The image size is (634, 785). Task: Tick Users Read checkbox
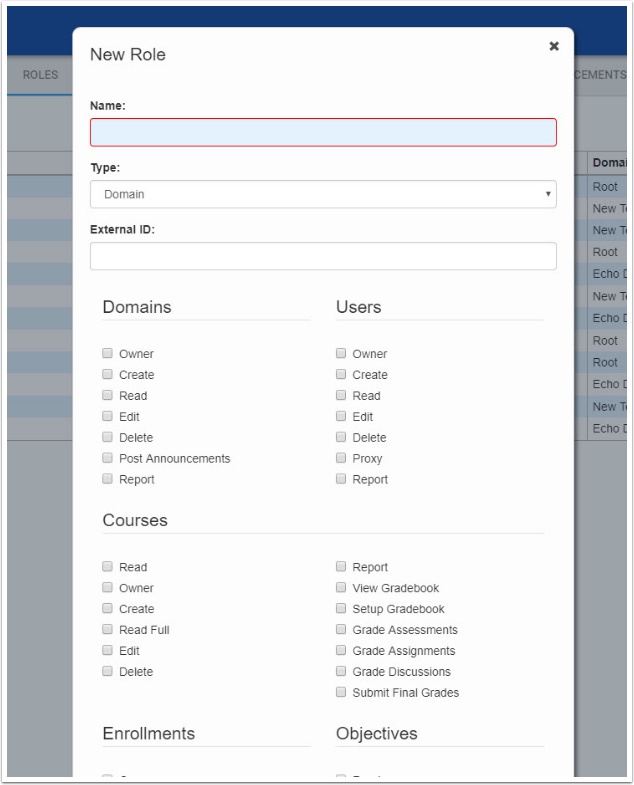click(341, 396)
